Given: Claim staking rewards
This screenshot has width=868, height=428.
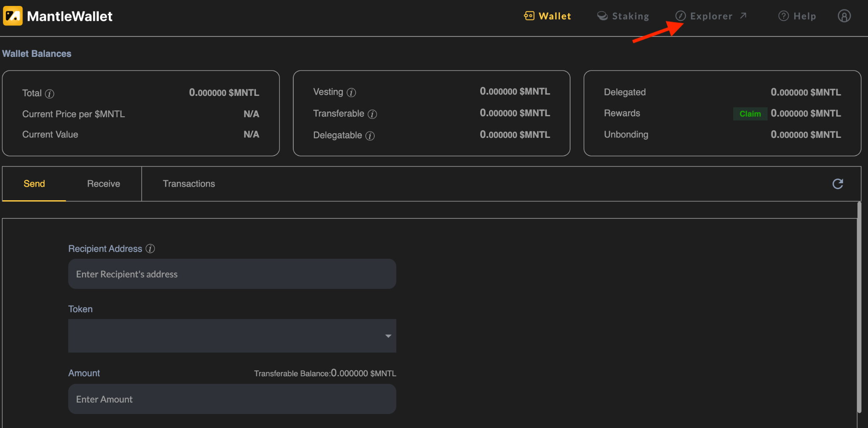Looking at the screenshot, I should tap(750, 114).
